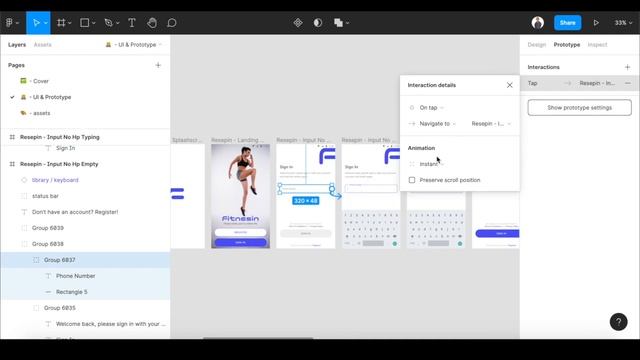This screenshot has width=640, height=360.
Task: Select the Frame tool
Action: [x=61, y=23]
